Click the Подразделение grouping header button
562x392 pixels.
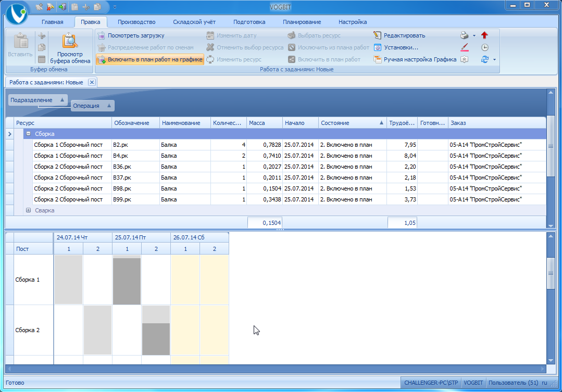coord(38,100)
